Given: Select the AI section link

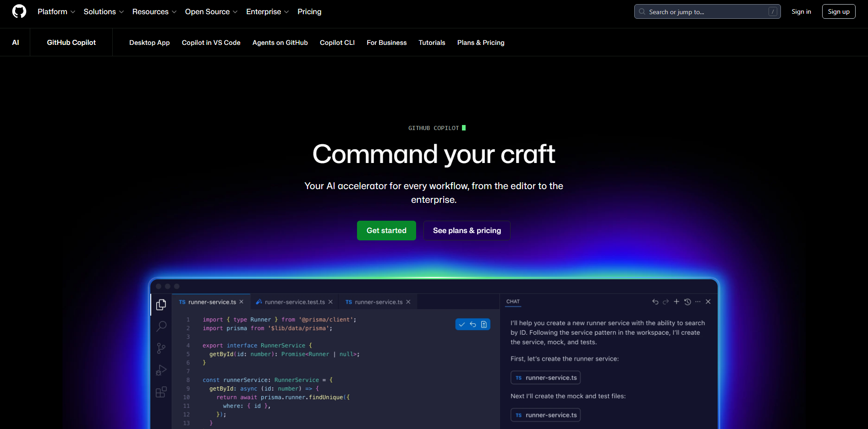Looking at the screenshot, I should [16, 43].
